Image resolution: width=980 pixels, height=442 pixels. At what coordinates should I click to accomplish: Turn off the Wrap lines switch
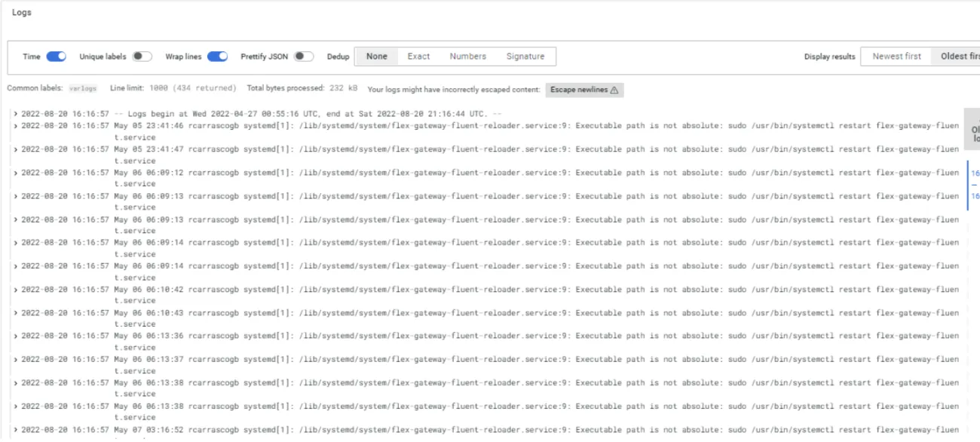coord(218,57)
